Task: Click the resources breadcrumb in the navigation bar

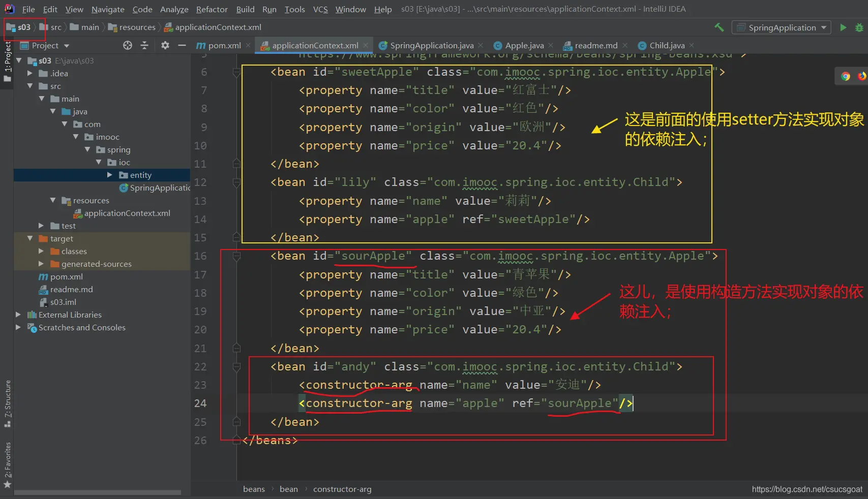Action: 137,27
